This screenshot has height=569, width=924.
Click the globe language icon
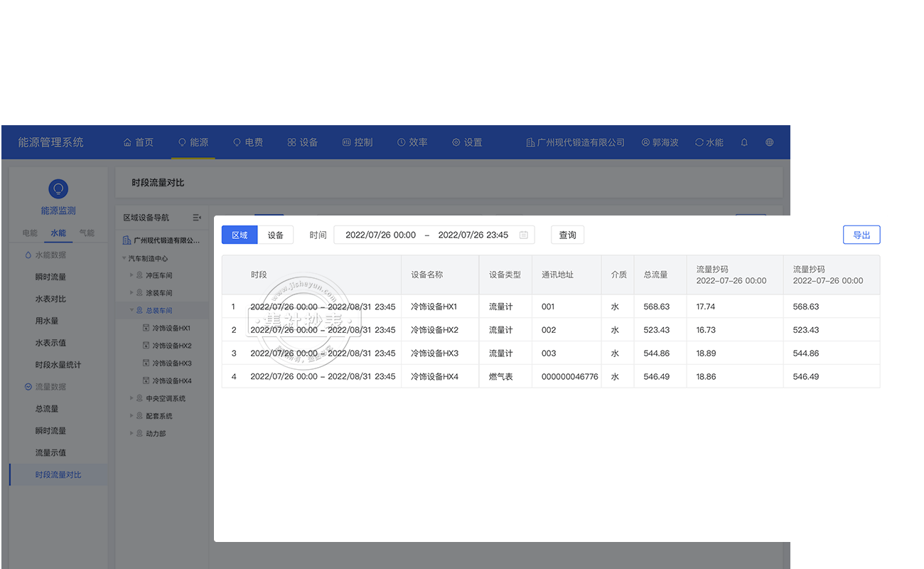769,142
